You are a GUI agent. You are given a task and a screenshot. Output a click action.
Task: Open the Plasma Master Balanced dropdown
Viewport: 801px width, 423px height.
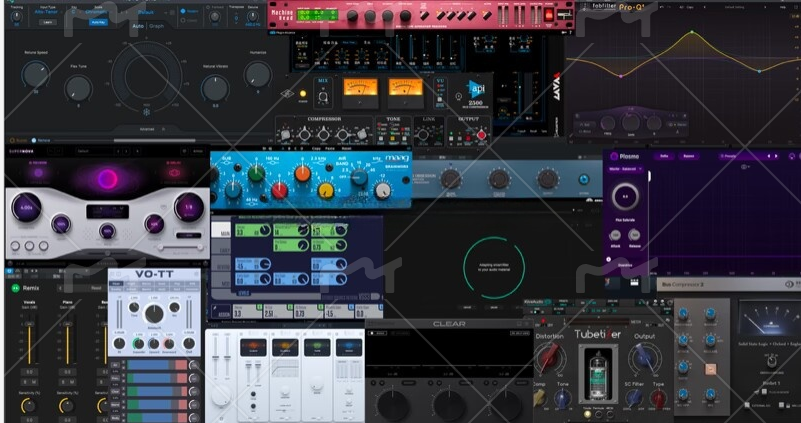pyautogui.click(x=626, y=169)
